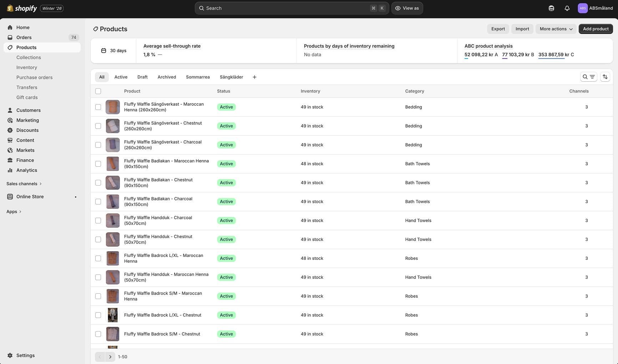Viewport: 618px width, 364px height.
Task: Click the Add product button
Action: [x=596, y=29]
